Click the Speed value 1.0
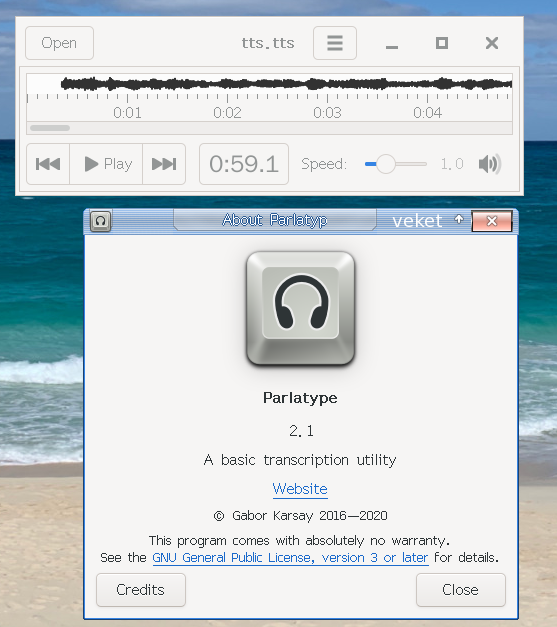 click(x=452, y=164)
